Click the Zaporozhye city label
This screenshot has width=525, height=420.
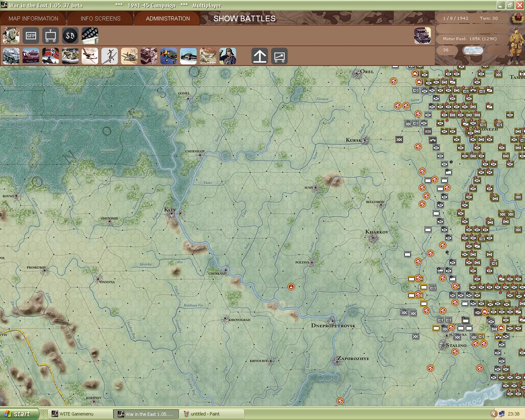pyautogui.click(x=354, y=358)
